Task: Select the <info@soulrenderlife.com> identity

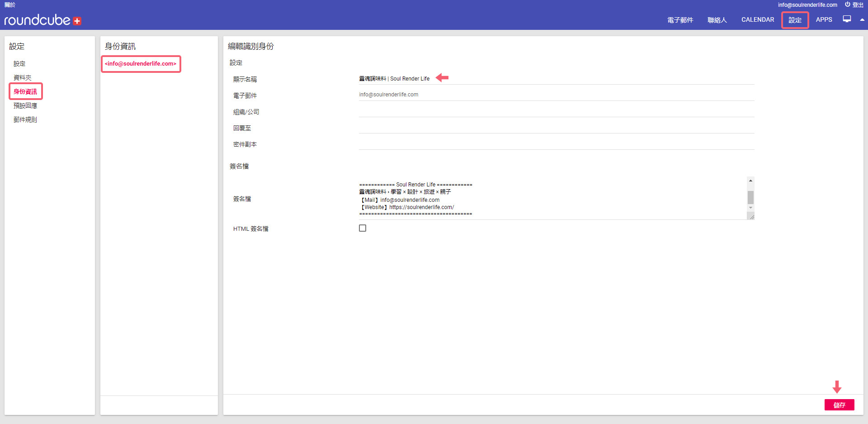Action: point(141,64)
